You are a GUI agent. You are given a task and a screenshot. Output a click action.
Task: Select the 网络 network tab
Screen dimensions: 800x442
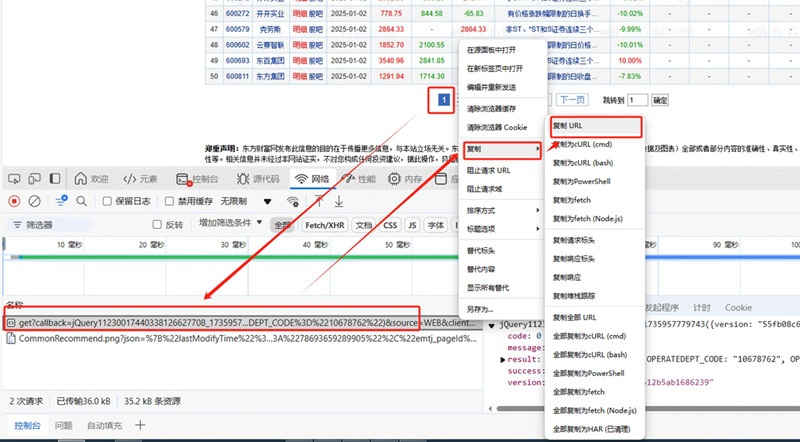313,179
